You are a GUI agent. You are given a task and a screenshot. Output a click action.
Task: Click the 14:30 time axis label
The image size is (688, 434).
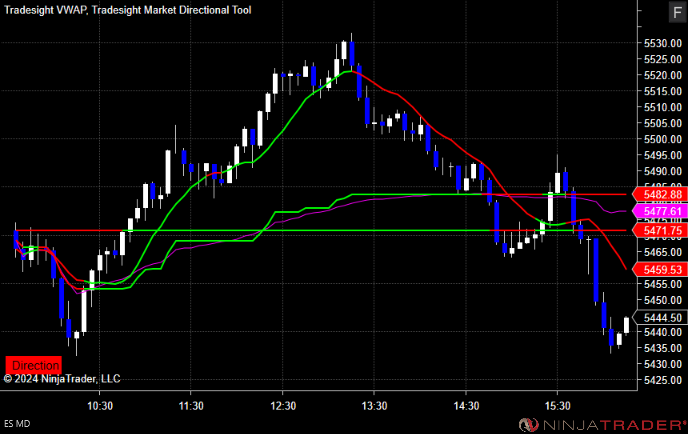466,406
